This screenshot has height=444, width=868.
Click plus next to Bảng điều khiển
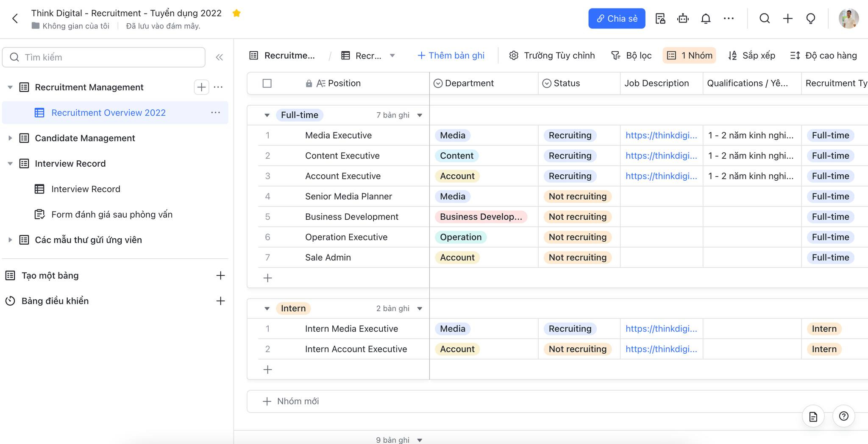coord(220,301)
